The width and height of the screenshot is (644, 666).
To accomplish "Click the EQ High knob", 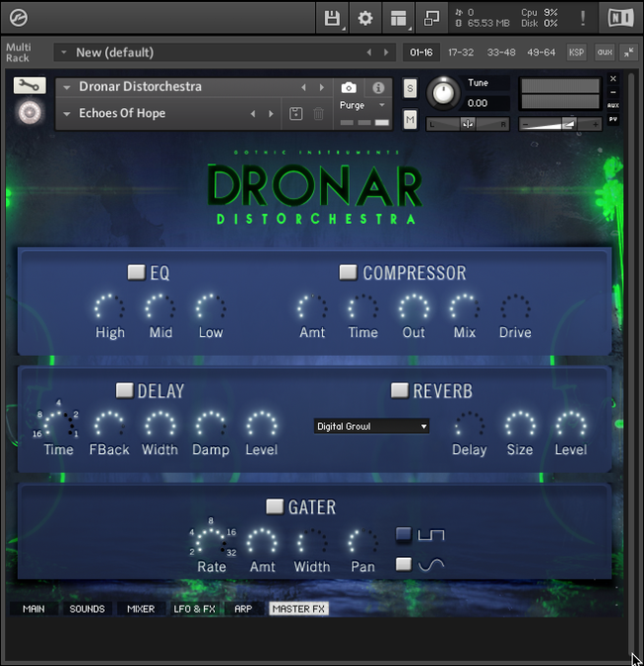I will pyautogui.click(x=110, y=306).
